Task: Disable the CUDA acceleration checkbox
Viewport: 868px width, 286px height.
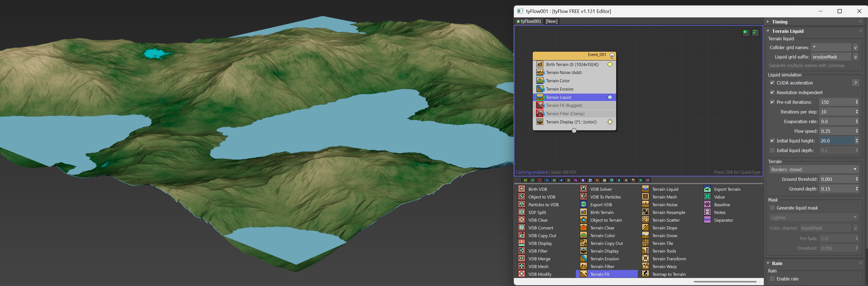Action: (x=772, y=83)
